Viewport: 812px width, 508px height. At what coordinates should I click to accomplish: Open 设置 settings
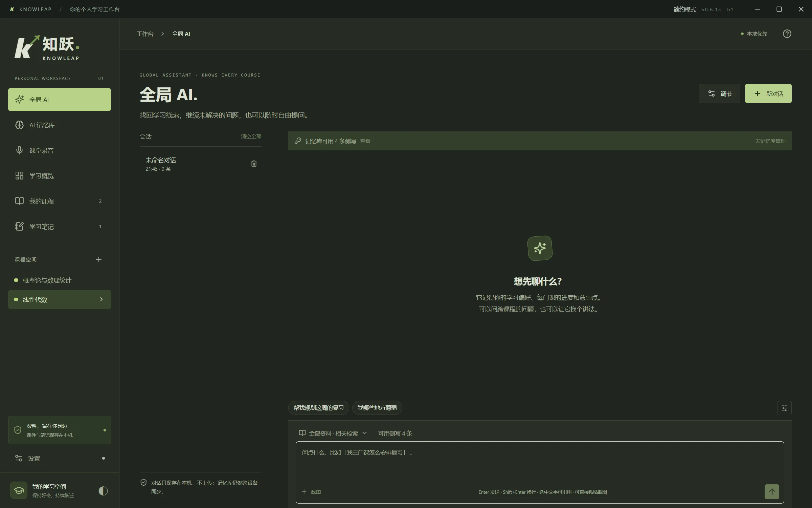[60, 458]
